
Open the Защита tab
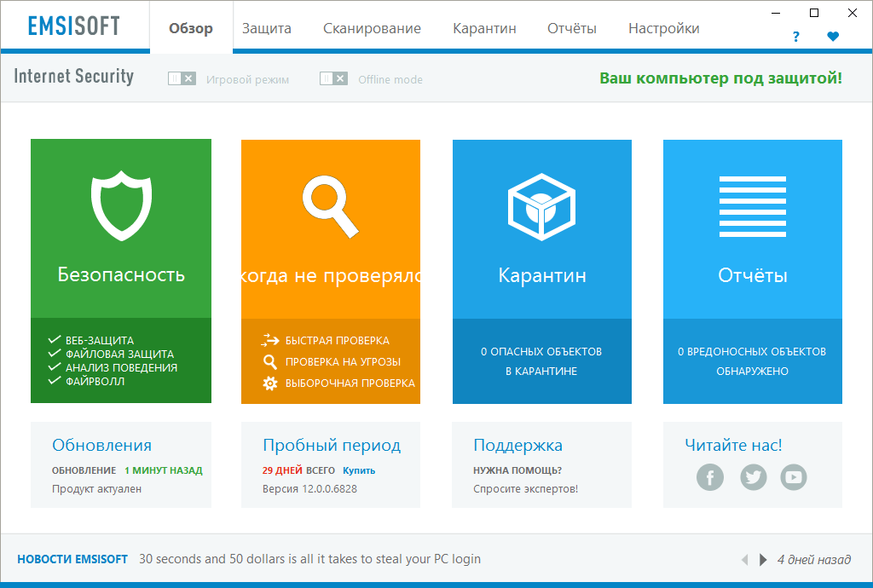[x=267, y=28]
